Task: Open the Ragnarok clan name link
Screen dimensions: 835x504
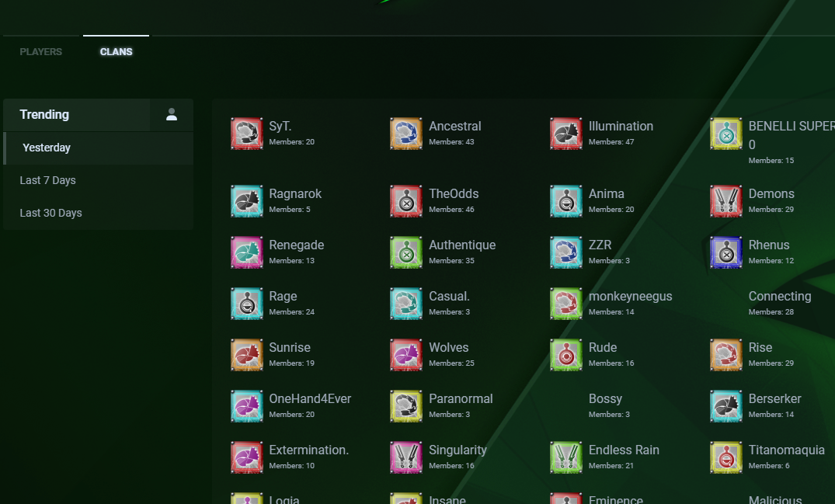Action: click(x=295, y=194)
